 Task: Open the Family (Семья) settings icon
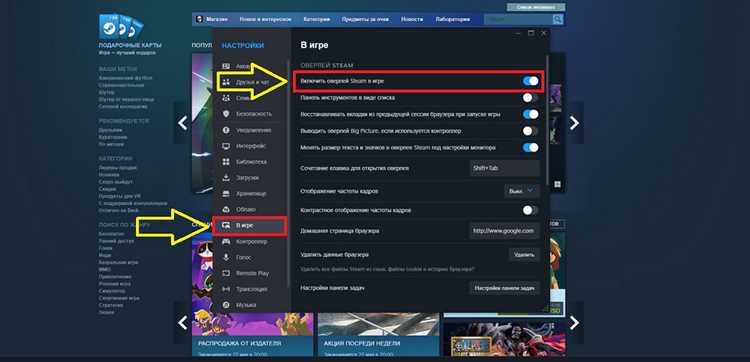click(227, 98)
